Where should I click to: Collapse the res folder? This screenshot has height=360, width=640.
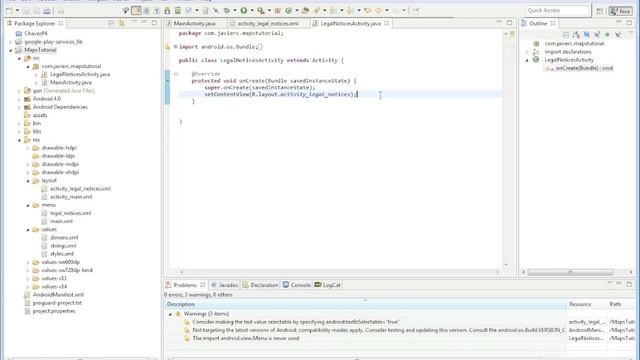click(x=19, y=140)
